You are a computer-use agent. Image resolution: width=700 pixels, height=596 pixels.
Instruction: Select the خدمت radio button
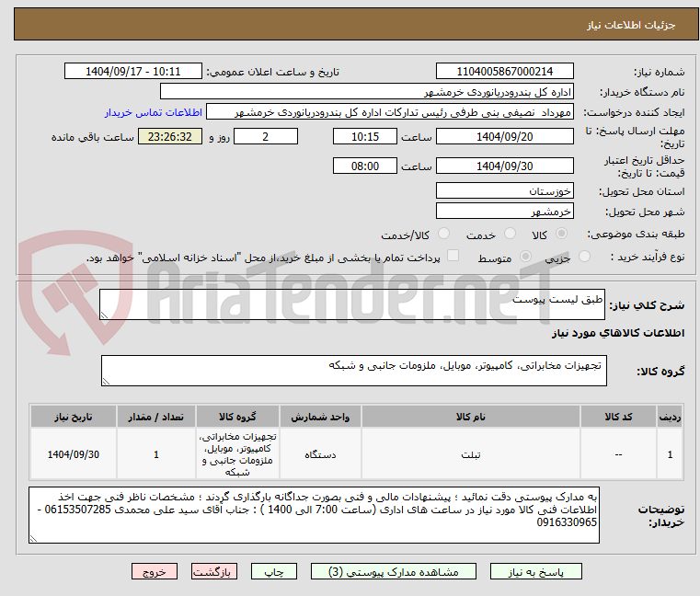point(510,234)
